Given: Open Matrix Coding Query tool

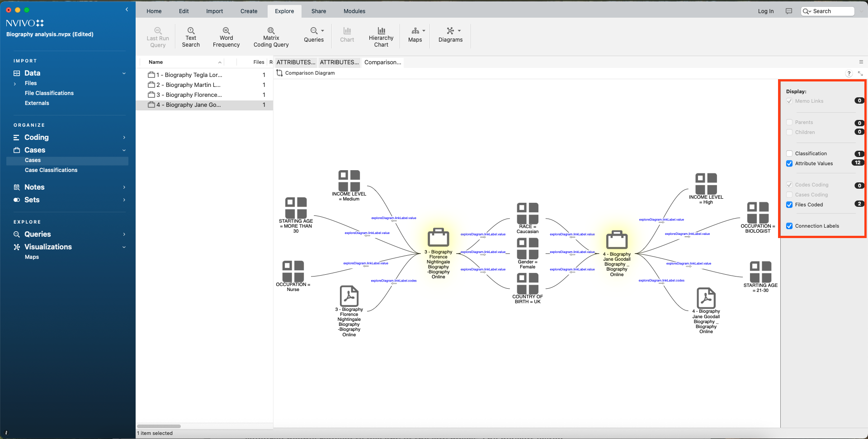Looking at the screenshot, I should click(x=271, y=37).
